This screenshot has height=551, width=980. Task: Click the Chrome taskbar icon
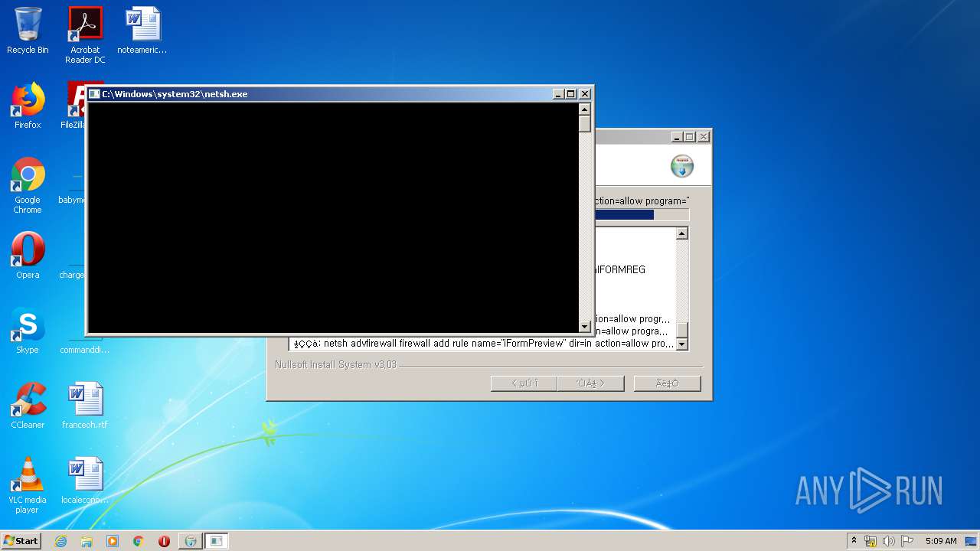pyautogui.click(x=139, y=541)
